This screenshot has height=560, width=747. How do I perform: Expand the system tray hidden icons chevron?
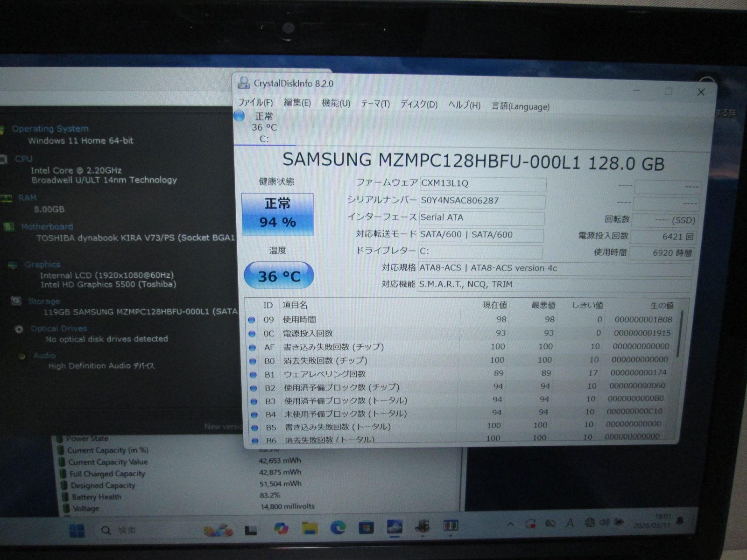pyautogui.click(x=511, y=525)
